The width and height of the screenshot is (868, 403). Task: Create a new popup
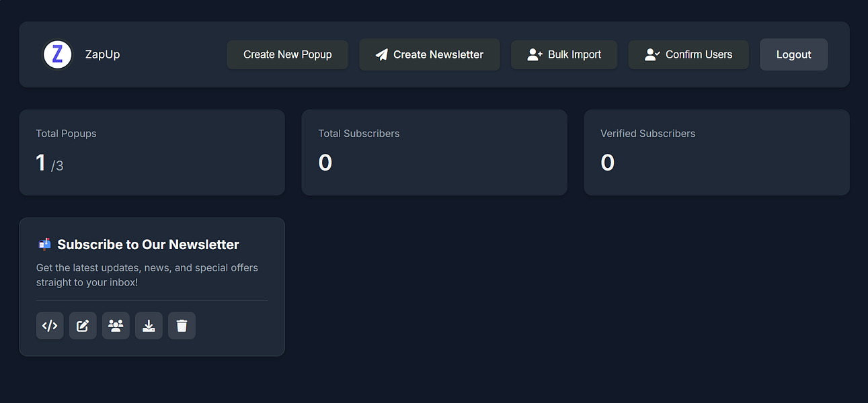pos(288,54)
